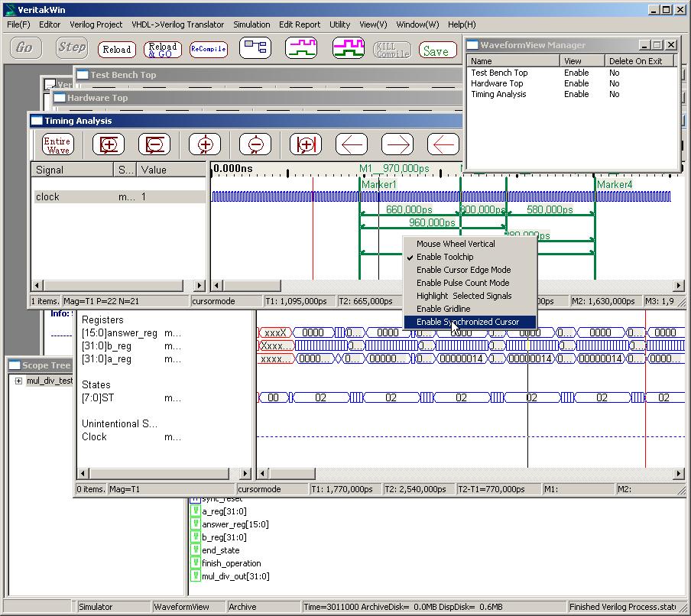Select the [7:0]ST signal under States
Image resolution: width=691 pixels, height=616 pixels.
click(98, 398)
